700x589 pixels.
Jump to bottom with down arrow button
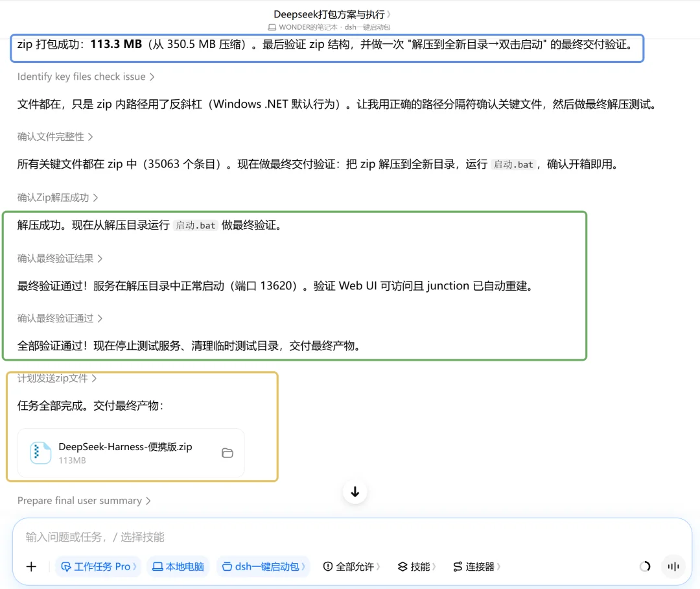pyautogui.click(x=355, y=492)
